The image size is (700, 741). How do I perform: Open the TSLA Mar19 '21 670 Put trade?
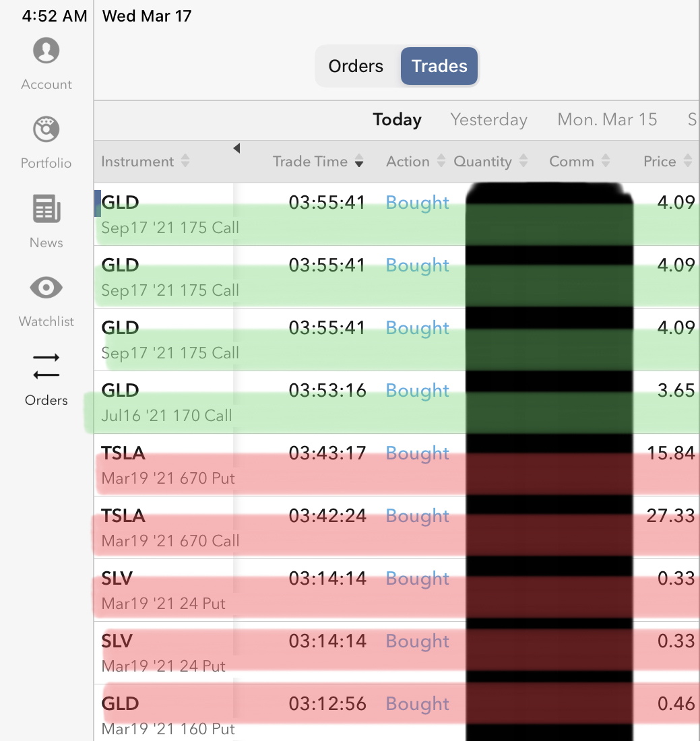(x=269, y=465)
